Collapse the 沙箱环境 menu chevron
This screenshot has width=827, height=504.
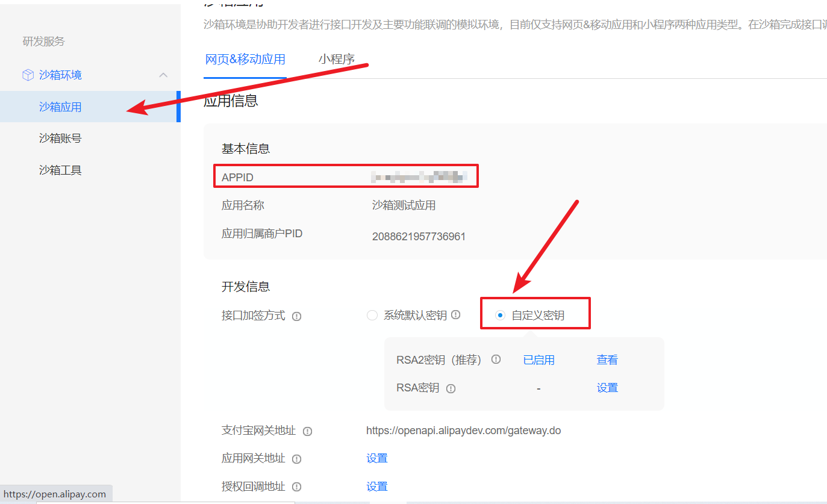163,75
